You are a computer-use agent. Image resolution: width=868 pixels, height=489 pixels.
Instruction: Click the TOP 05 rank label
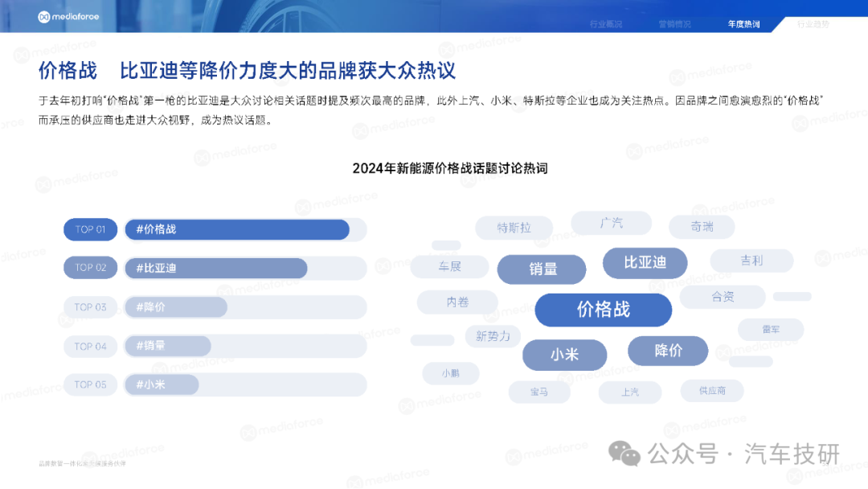90,385
